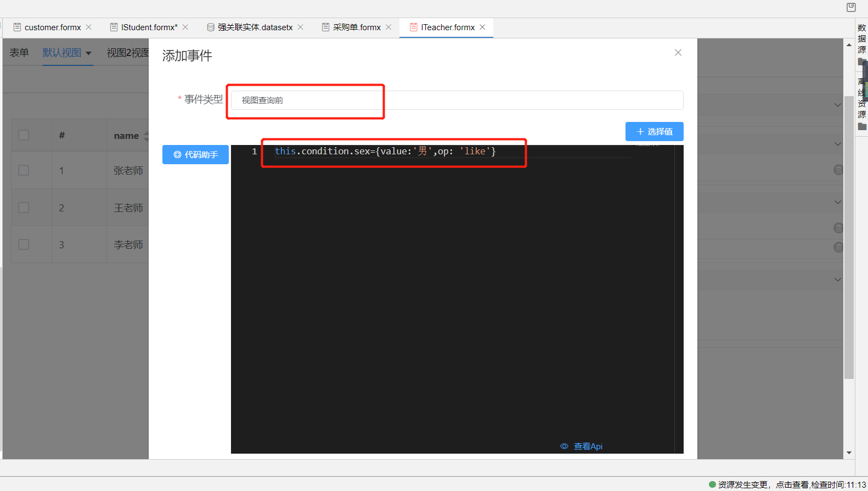
Task: Sort by the name column
Action: click(146, 136)
